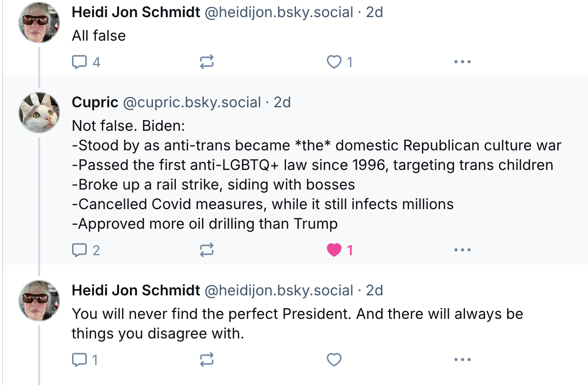Image resolution: width=588 pixels, height=385 pixels.
Task: Repost Cupric's post about Biden
Action: [x=206, y=250]
